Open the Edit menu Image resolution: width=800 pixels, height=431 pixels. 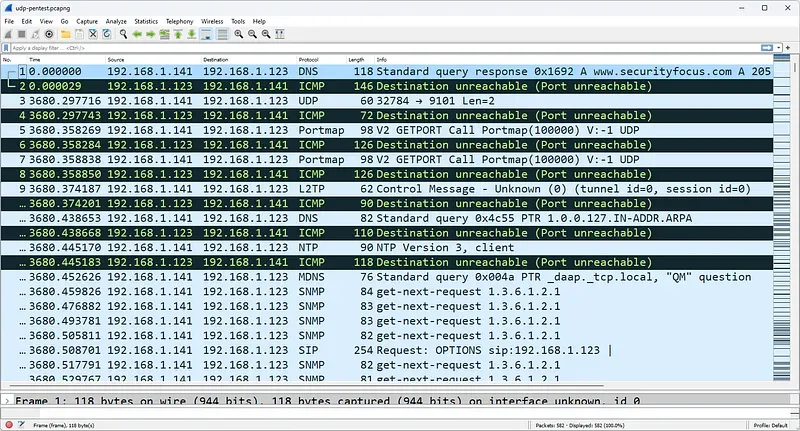pos(27,21)
